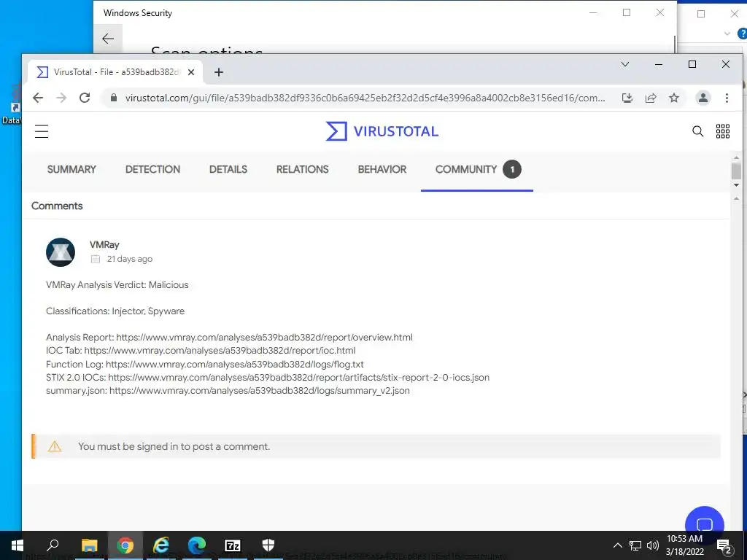Open Analysis Report overview.html link

[x=264, y=337]
